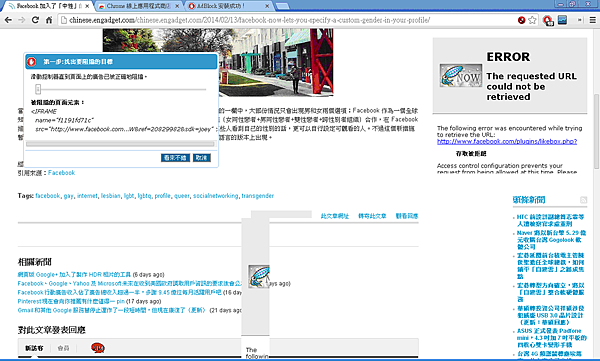This screenshot has width=600, height=361.
Task: Reload the page with the refresh icon
Action: 35,20
